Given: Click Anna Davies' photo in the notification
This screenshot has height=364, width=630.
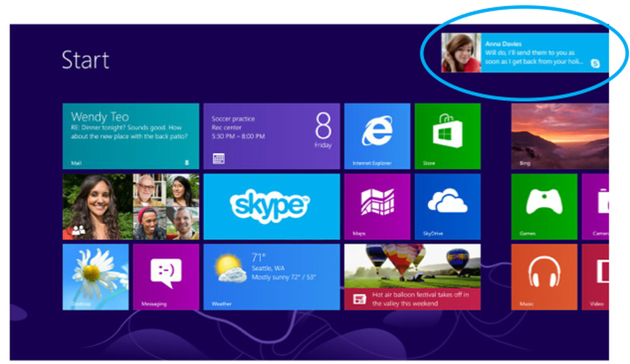Looking at the screenshot, I should tap(461, 53).
